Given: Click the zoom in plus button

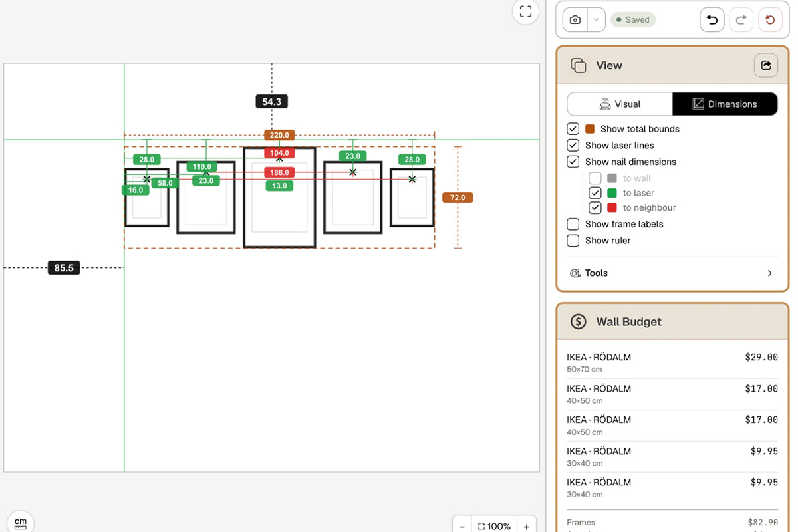Looking at the screenshot, I should 526,526.
